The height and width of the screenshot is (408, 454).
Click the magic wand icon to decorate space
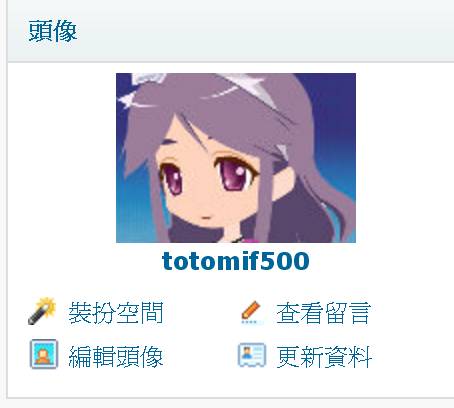[42, 311]
